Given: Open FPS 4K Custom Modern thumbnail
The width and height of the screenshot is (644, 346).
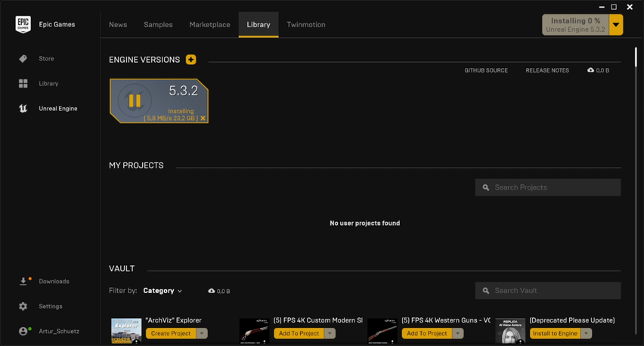Looking at the screenshot, I should (254, 330).
